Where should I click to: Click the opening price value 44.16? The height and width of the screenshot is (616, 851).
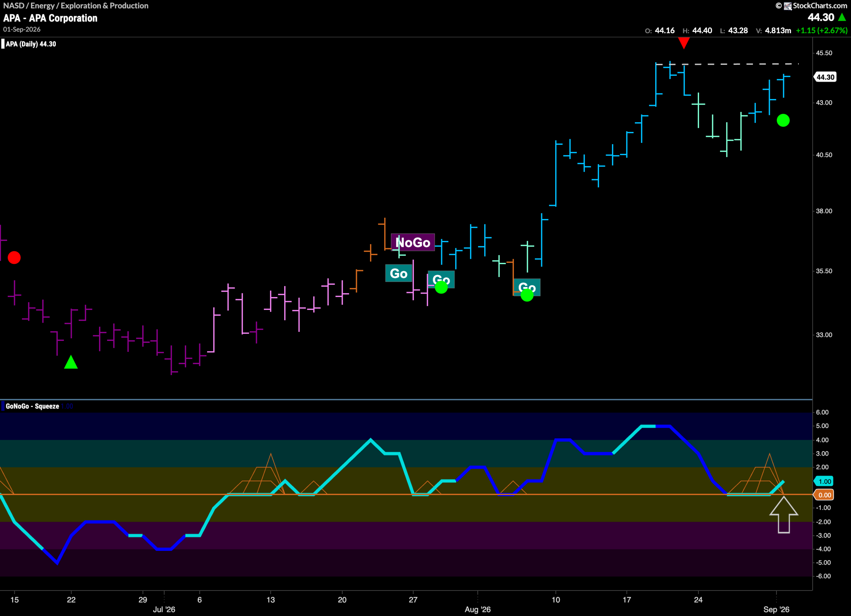(x=665, y=30)
